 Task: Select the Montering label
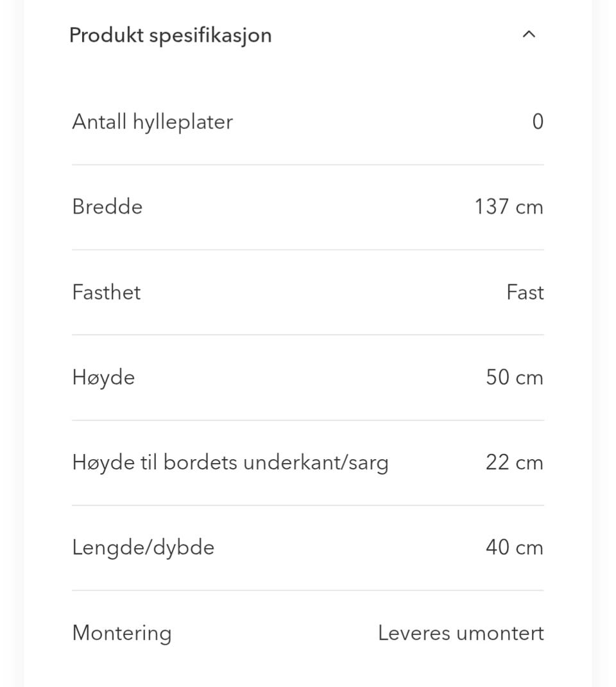pos(122,632)
